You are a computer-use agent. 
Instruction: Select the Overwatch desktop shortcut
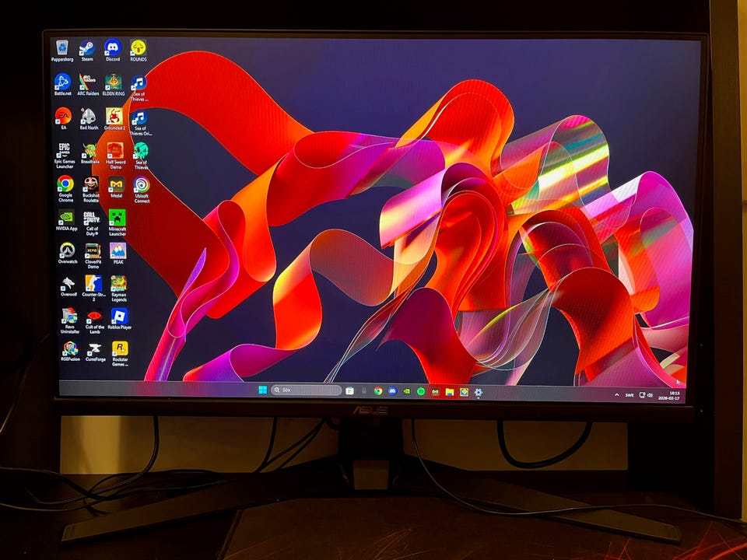67,254
